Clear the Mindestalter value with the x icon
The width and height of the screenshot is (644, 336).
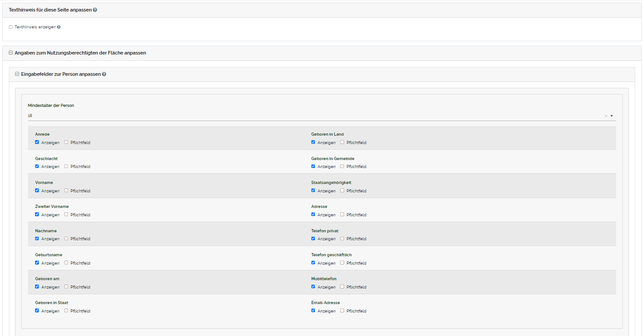606,116
